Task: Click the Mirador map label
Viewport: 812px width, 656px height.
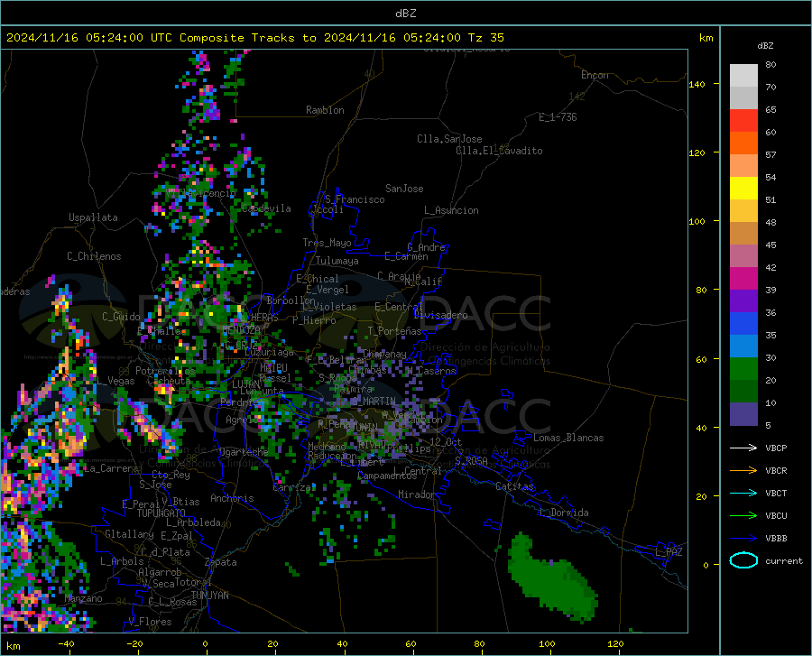Action: coord(417,494)
